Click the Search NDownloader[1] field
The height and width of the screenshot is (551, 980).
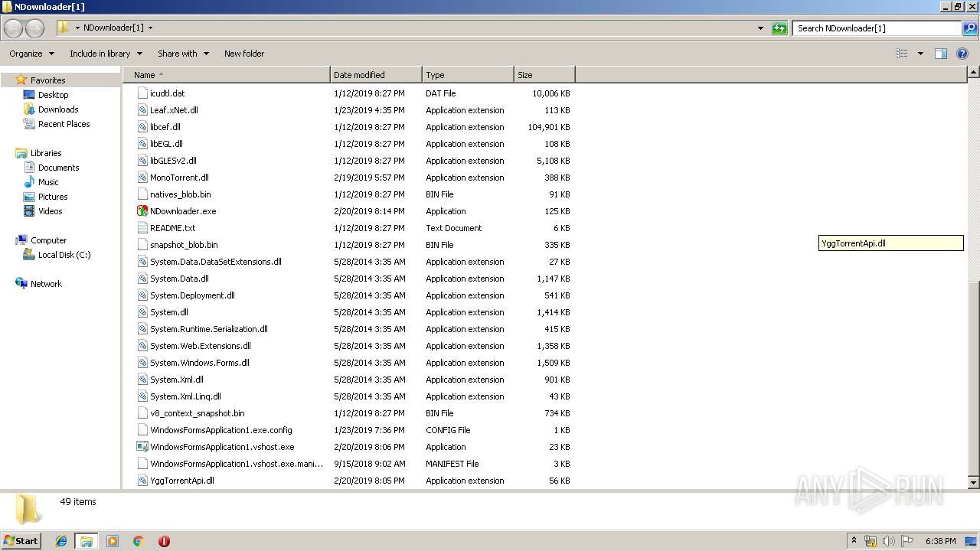pyautogui.click(x=877, y=28)
